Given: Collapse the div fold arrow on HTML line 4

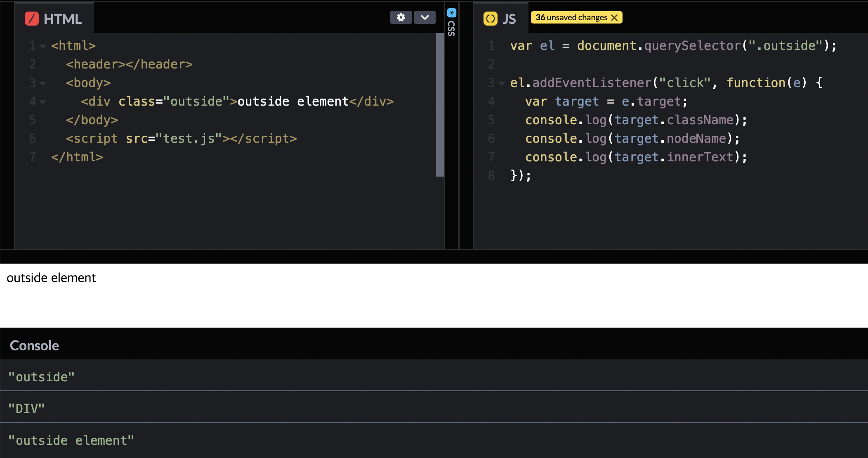Looking at the screenshot, I should [x=42, y=102].
